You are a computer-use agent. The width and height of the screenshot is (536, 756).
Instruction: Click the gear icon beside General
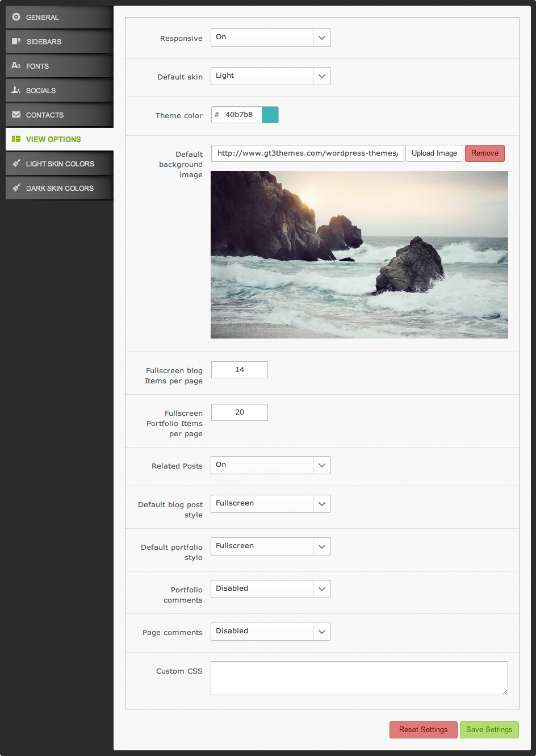16,17
